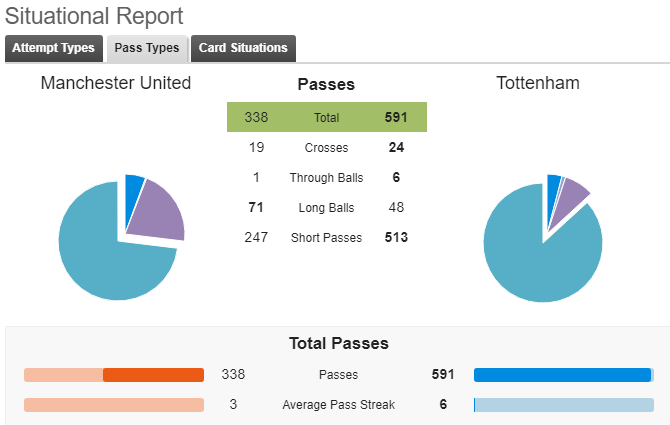Select the Long Balls row label
Viewport: 670px width, 425px height.
tap(326, 208)
